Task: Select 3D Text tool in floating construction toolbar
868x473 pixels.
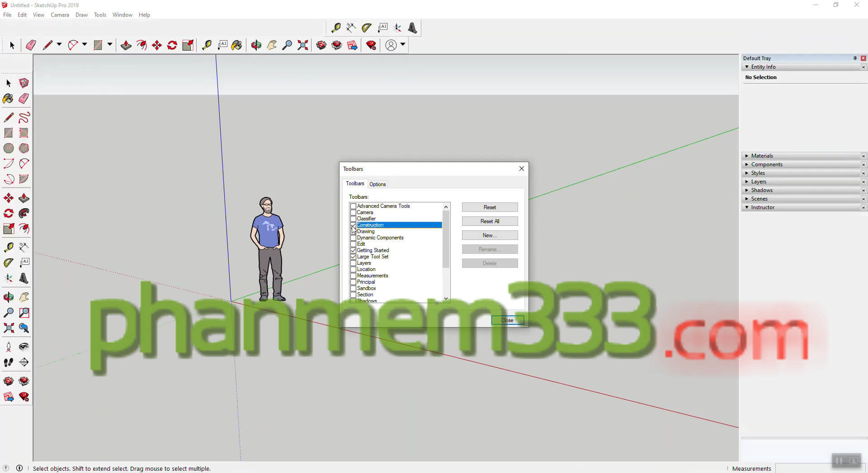Action: (x=413, y=28)
